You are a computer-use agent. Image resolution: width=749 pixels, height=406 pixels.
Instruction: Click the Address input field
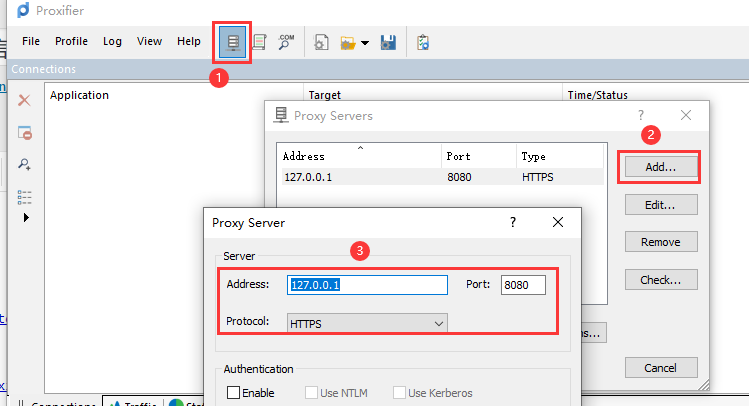coord(367,285)
